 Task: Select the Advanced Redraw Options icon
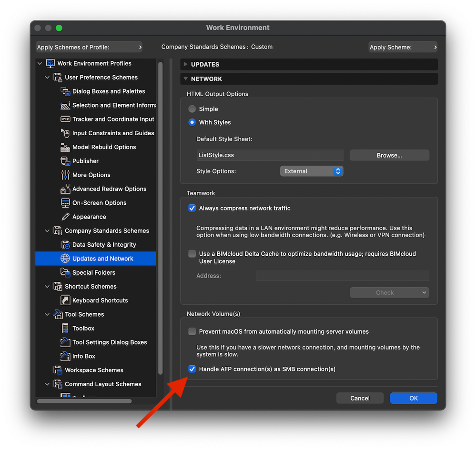(x=65, y=189)
